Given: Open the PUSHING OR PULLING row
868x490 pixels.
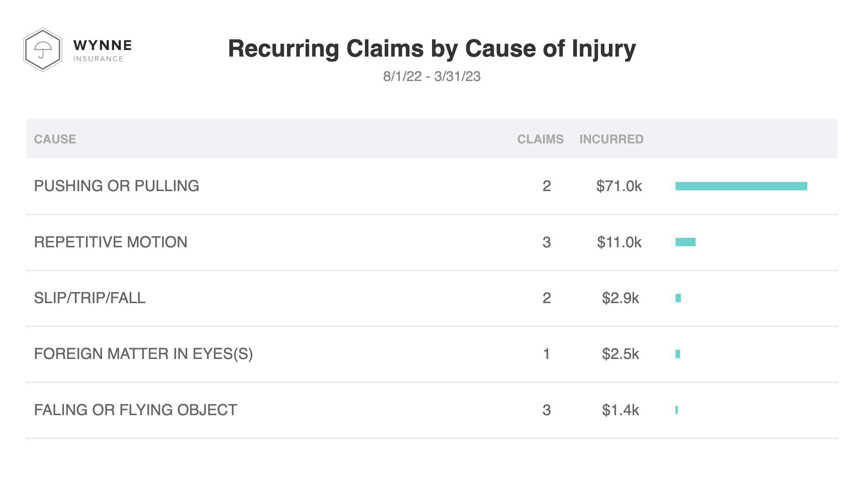Looking at the screenshot, I should pos(432,186).
